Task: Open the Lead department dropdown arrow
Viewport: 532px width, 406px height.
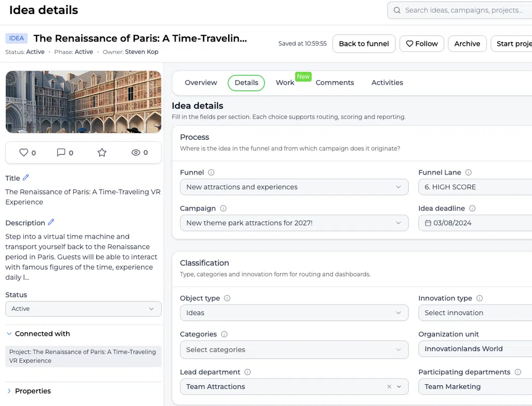Action: (399, 387)
